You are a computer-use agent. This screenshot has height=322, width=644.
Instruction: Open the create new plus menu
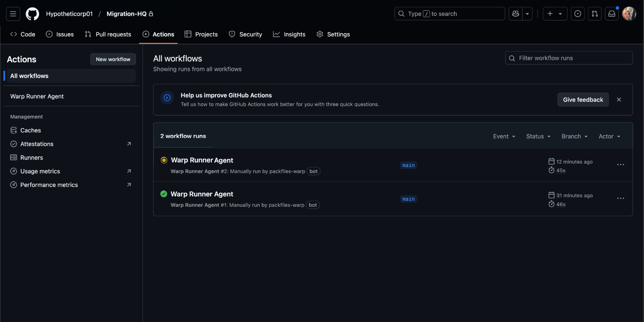point(555,14)
